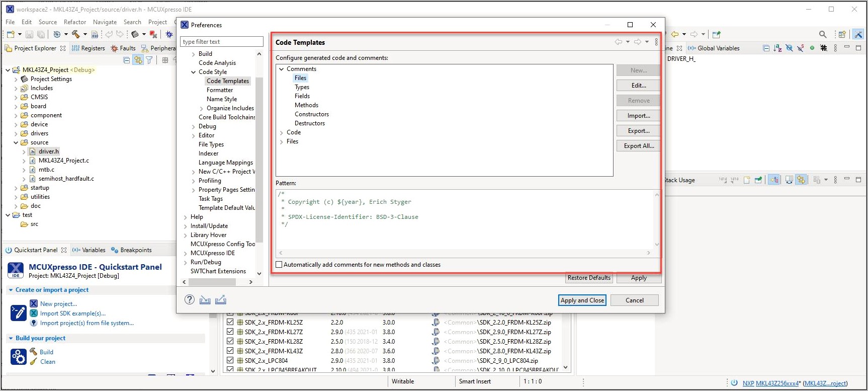Expand the Organize Includes preferences node
Viewport: 868px width, 391px height.
[201, 108]
